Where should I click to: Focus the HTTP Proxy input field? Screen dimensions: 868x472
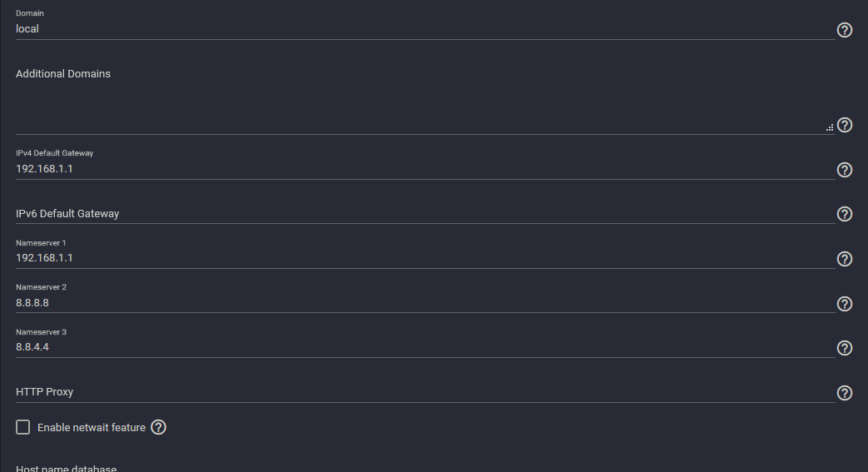coord(425,392)
